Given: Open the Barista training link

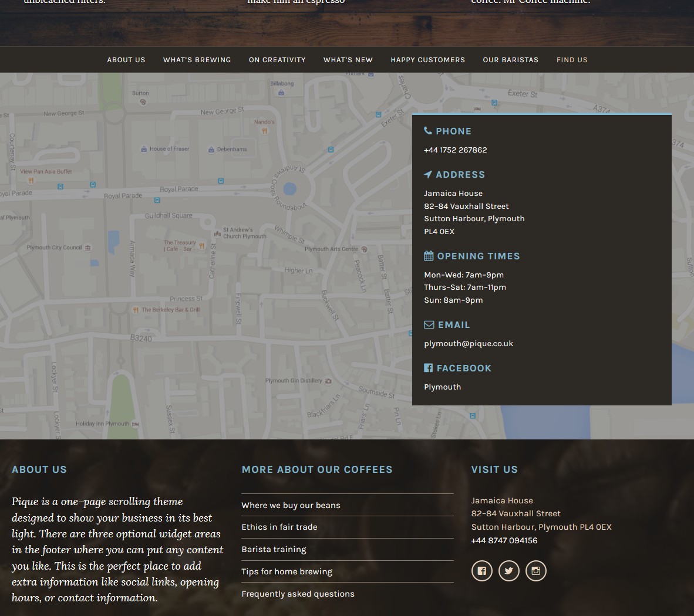Looking at the screenshot, I should pos(274,549).
